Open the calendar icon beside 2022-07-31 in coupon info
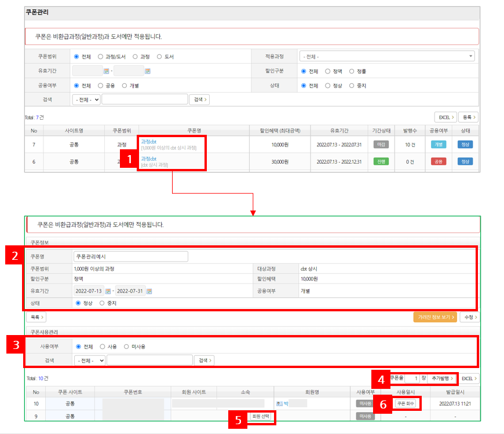This screenshot has width=504, height=434. (x=149, y=291)
